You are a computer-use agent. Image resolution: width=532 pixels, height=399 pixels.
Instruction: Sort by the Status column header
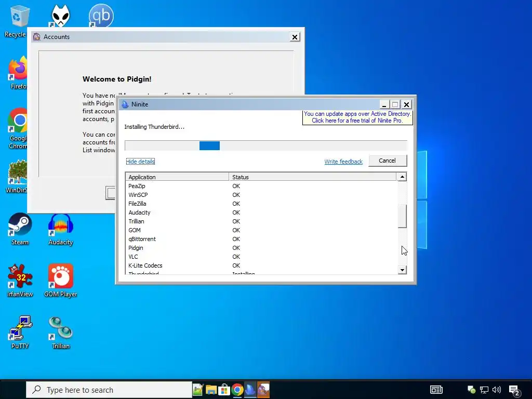click(x=312, y=177)
